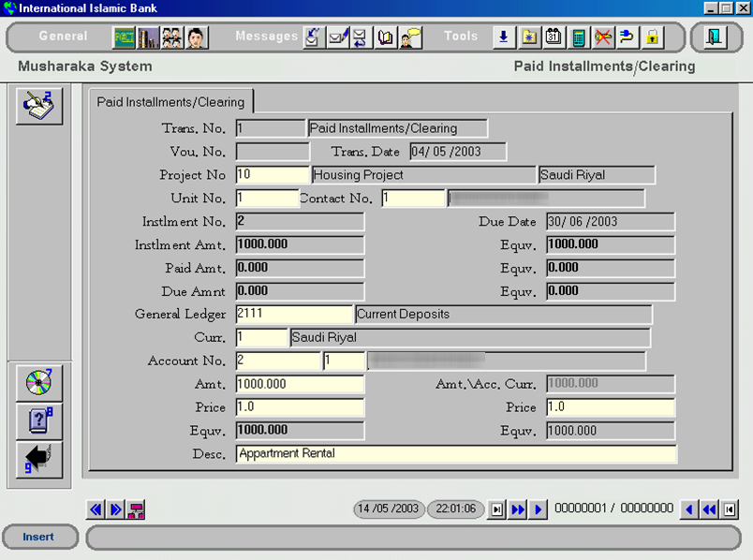Click the CD disc icon numbered 7
753x560 pixels.
click(39, 383)
